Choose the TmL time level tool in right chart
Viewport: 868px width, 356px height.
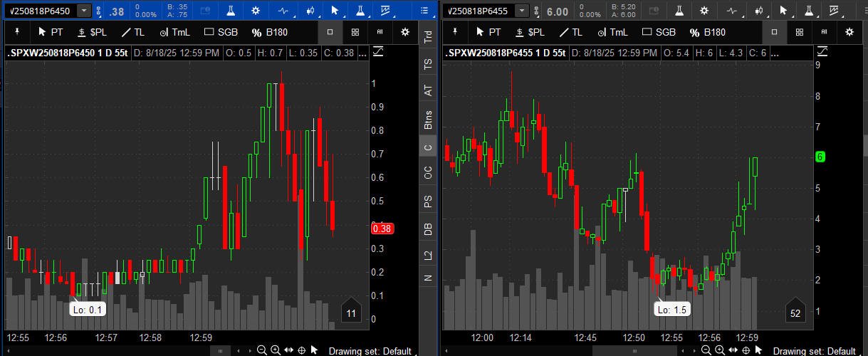[x=612, y=32]
